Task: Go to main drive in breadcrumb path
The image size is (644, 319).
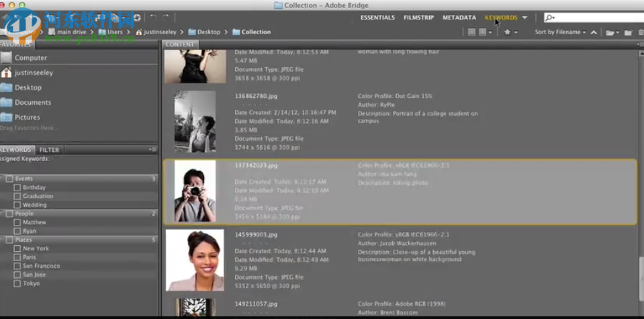Action: 67,32
